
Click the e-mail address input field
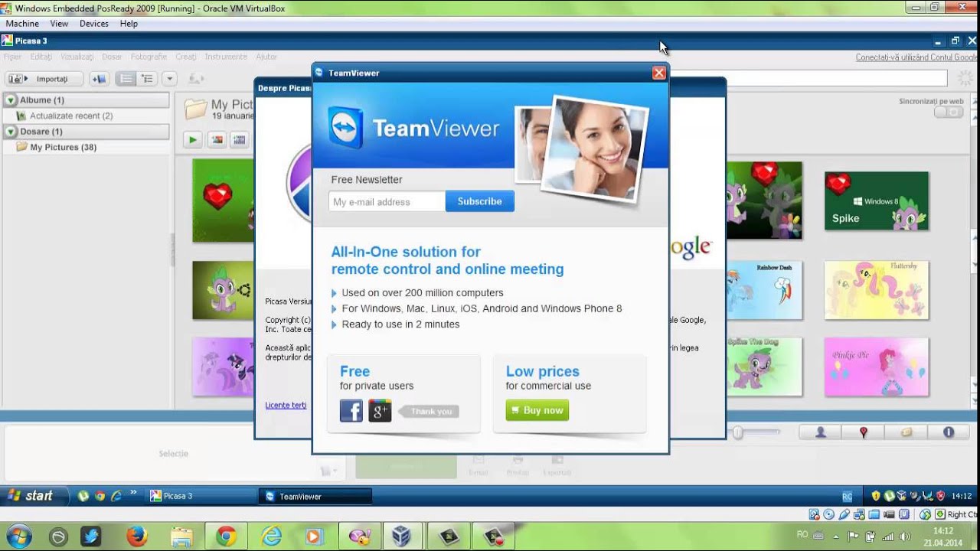(x=387, y=202)
